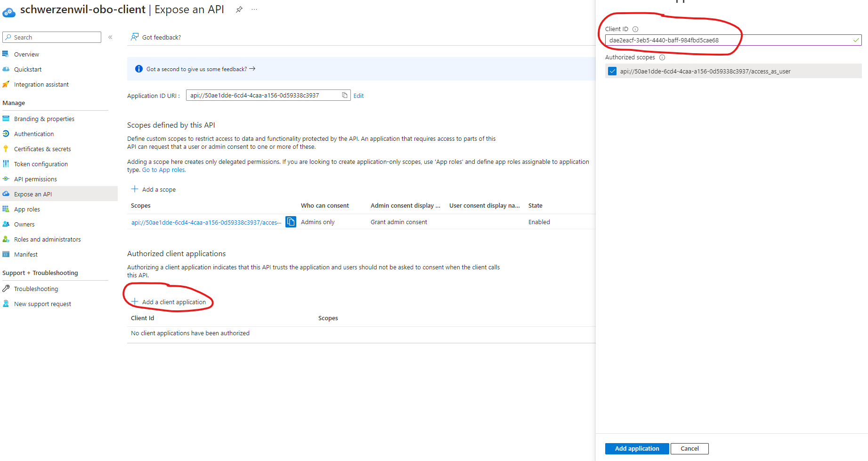This screenshot has height=461, width=868.
Task: Pin the Expose an API page
Action: 239,9
